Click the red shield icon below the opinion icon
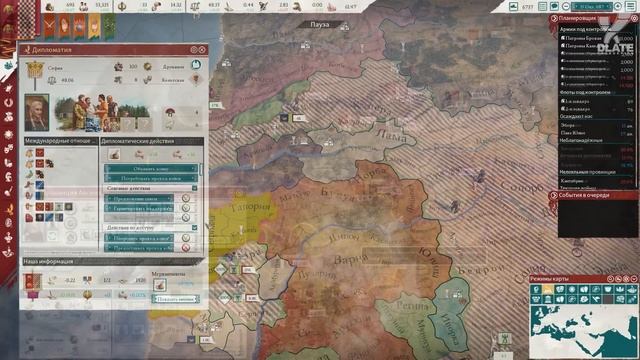 tap(196, 80)
